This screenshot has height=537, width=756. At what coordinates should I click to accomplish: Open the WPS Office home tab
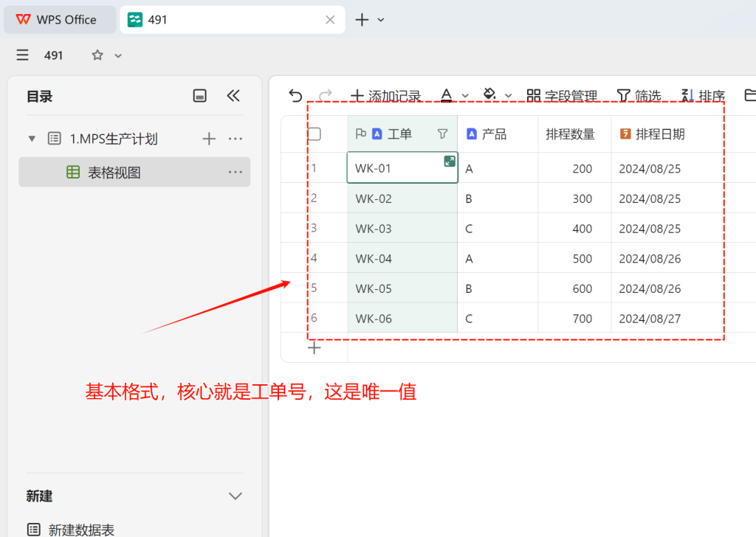tap(60, 20)
